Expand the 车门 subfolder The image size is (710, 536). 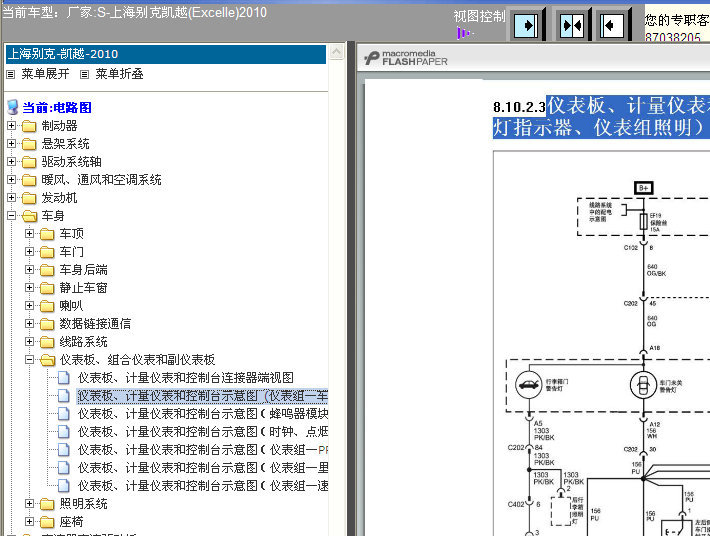29,252
